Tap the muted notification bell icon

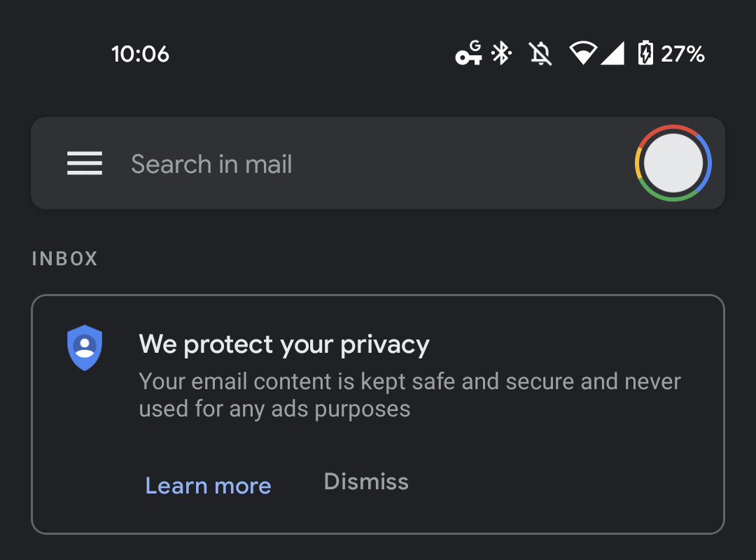540,54
